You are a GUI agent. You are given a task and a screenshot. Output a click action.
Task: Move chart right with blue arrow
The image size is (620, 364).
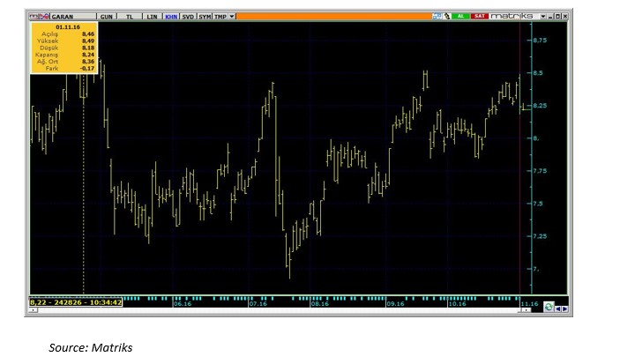(565, 309)
